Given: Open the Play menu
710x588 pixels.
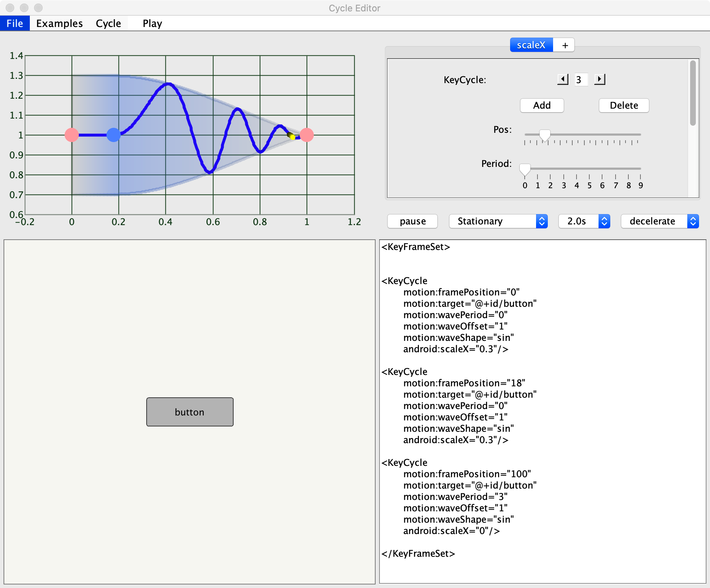Looking at the screenshot, I should click(152, 23).
